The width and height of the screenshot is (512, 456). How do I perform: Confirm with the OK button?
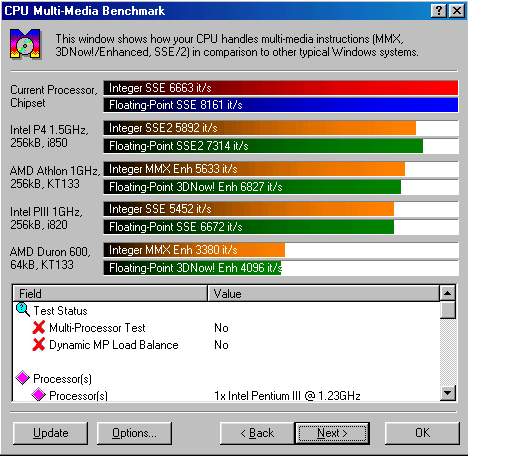[x=422, y=433]
